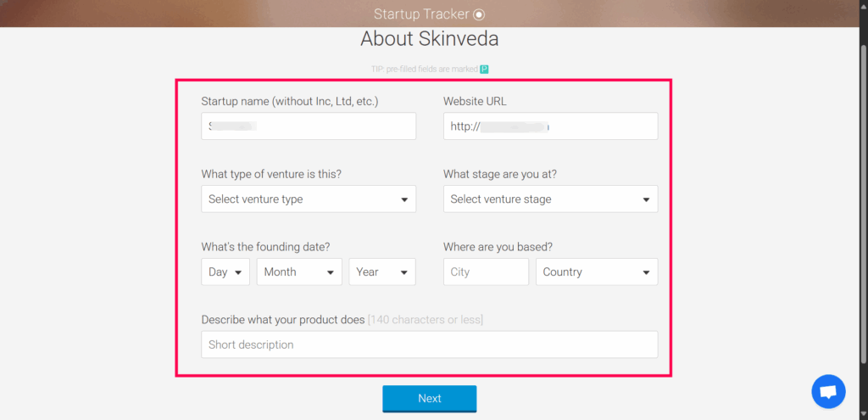Image resolution: width=868 pixels, height=420 pixels.
Task: Click the Month dropdown arrow
Action: coord(331,272)
